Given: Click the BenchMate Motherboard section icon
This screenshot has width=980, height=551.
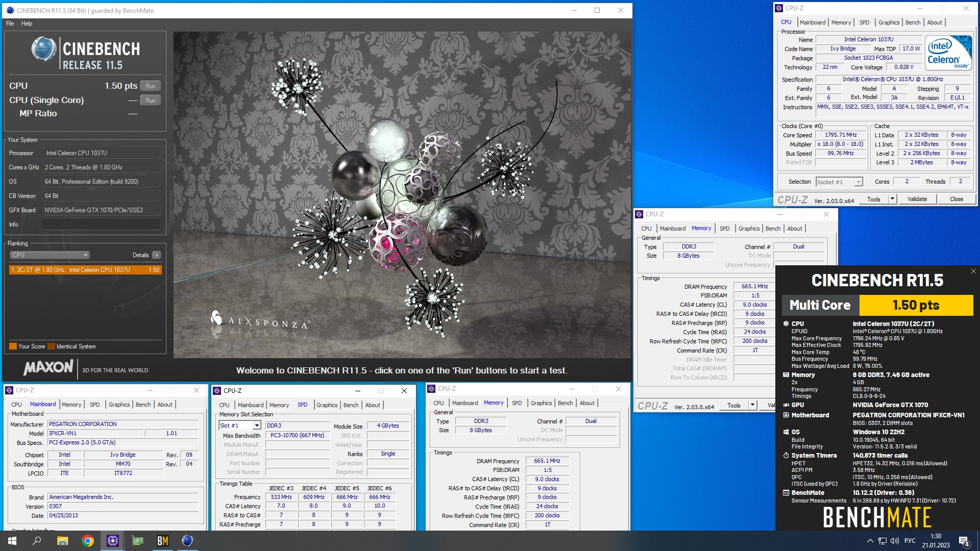Looking at the screenshot, I should click(x=786, y=415).
